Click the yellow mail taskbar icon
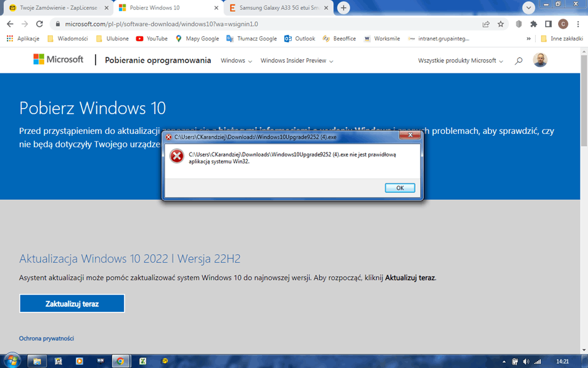This screenshot has width=588, height=368. 165,361
